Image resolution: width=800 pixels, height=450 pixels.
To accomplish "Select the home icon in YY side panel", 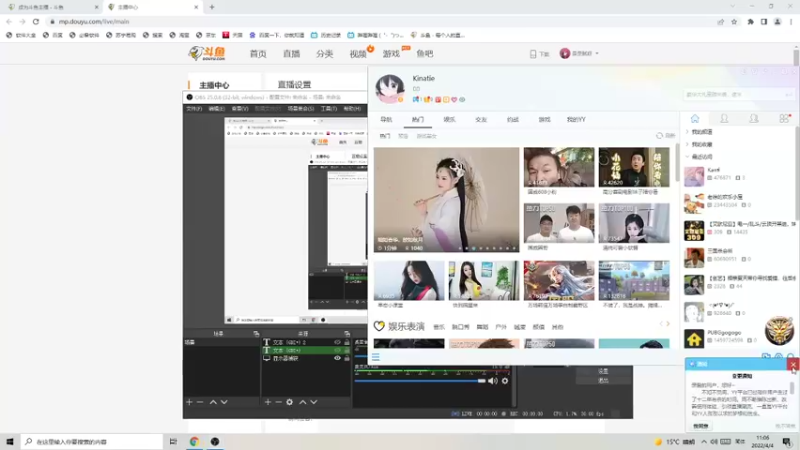I will pos(695,118).
